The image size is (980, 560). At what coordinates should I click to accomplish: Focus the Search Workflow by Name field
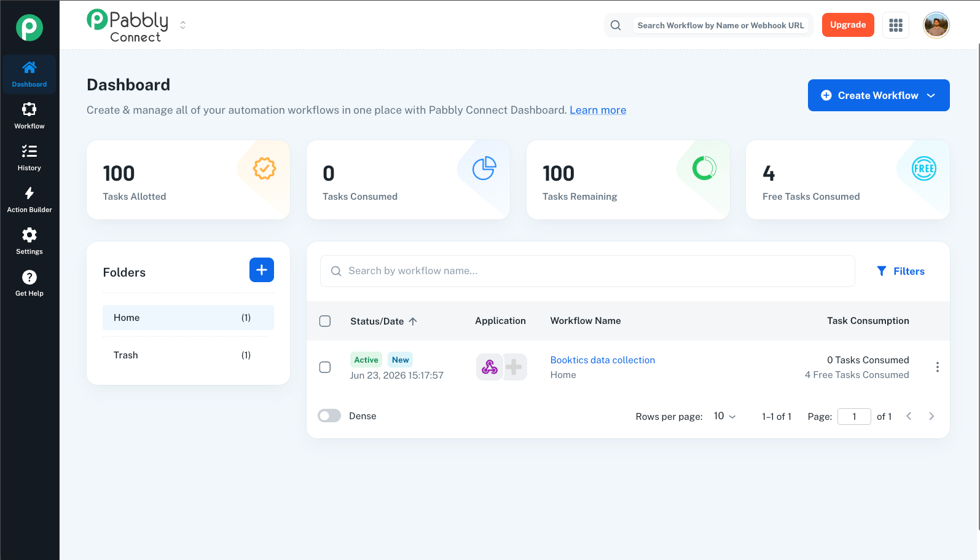[x=721, y=25]
